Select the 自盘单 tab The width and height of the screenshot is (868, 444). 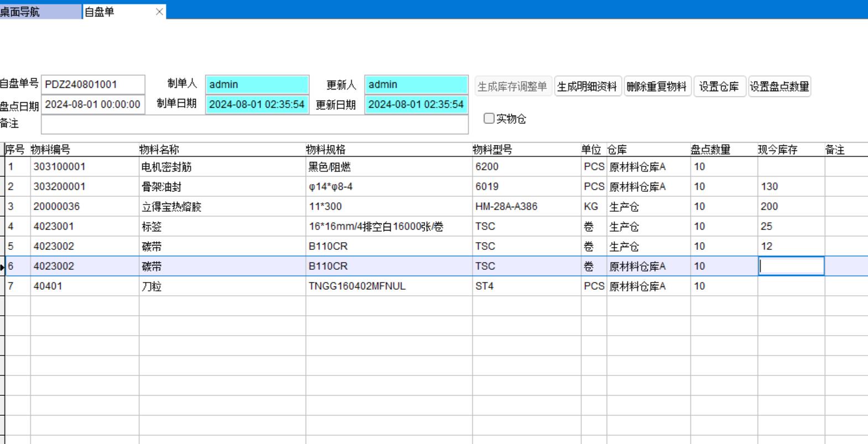(x=116, y=12)
